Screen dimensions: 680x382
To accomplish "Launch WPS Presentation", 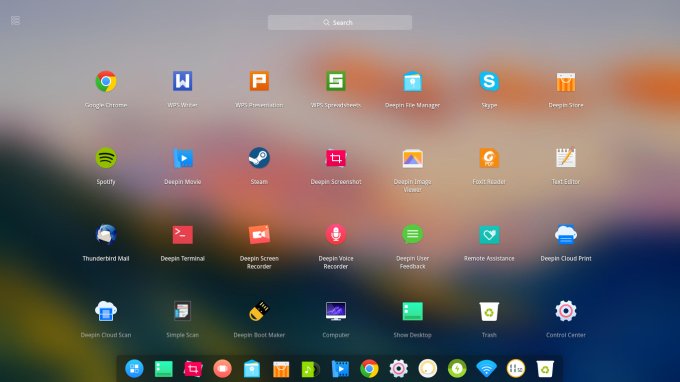I will coord(259,81).
